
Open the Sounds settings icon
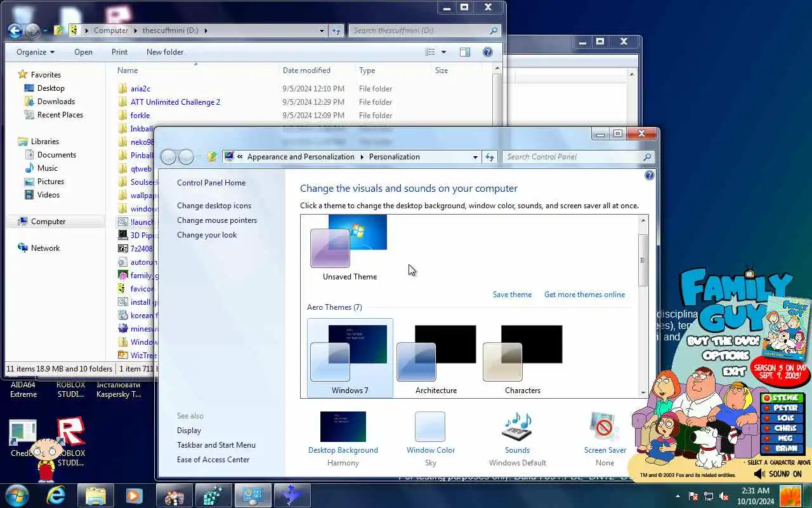(x=517, y=427)
